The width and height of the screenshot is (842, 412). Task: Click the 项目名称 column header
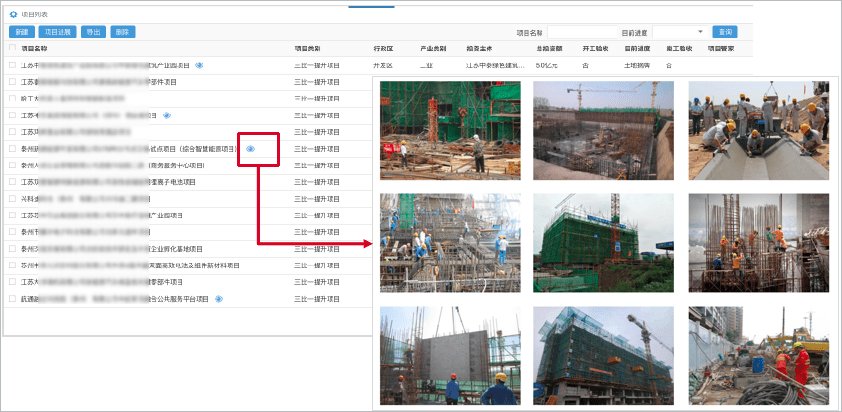point(34,48)
